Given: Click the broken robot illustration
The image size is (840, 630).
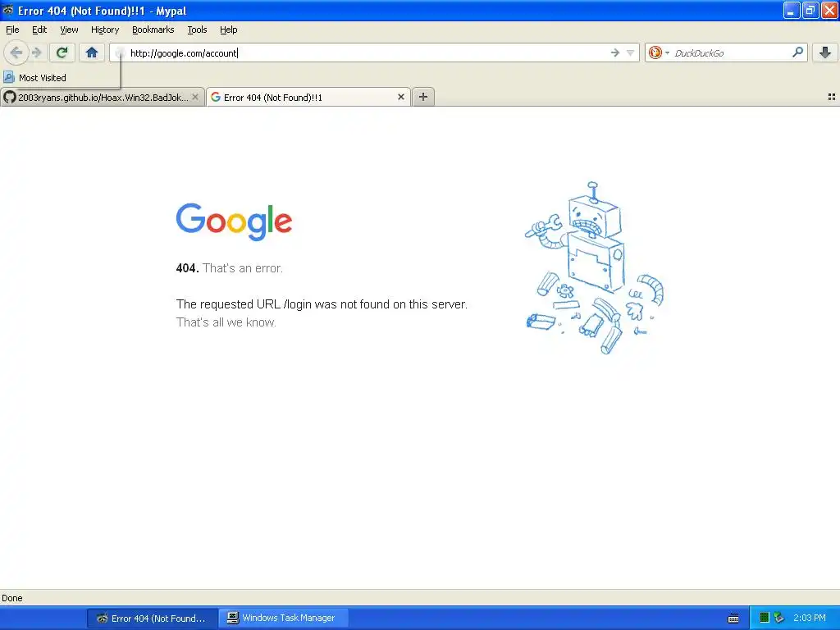Looking at the screenshot, I should (x=595, y=268).
